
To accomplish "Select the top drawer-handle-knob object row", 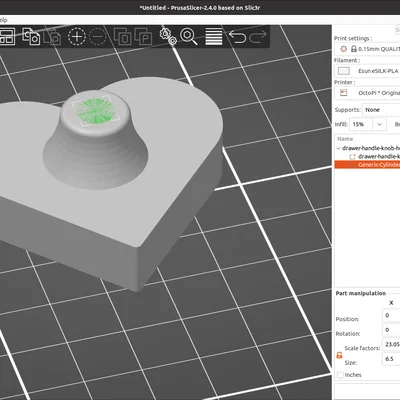I will tap(368, 148).
